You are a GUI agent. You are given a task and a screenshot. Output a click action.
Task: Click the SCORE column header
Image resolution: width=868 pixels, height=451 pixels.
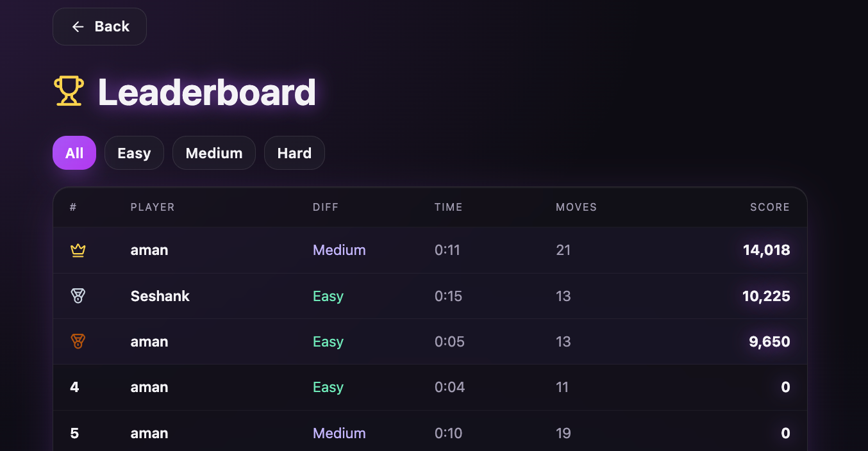click(770, 208)
